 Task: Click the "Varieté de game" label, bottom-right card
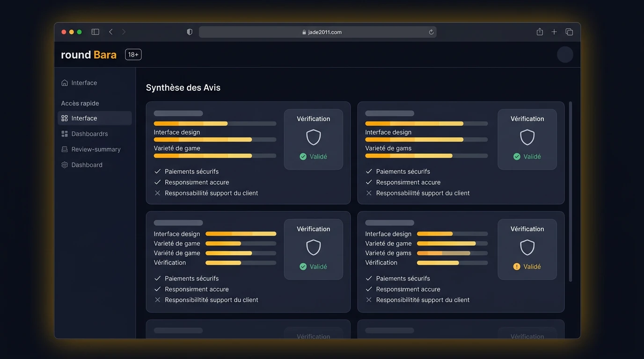[388, 244]
